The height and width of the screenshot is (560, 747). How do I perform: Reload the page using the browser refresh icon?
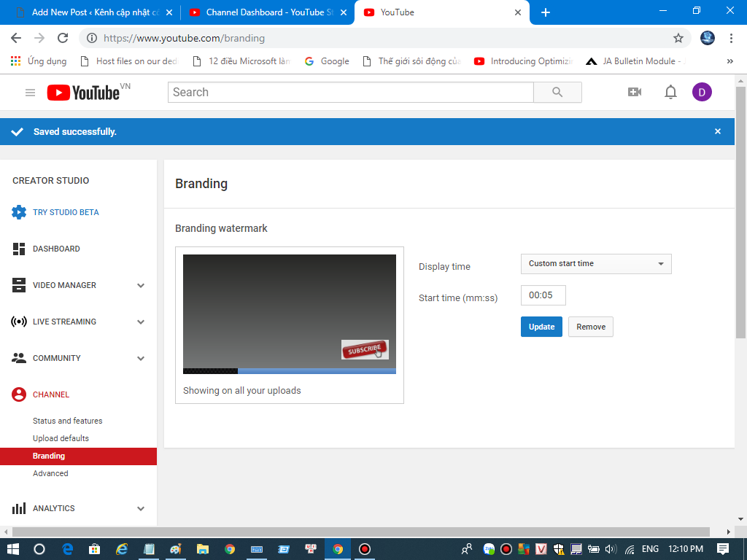[63, 38]
